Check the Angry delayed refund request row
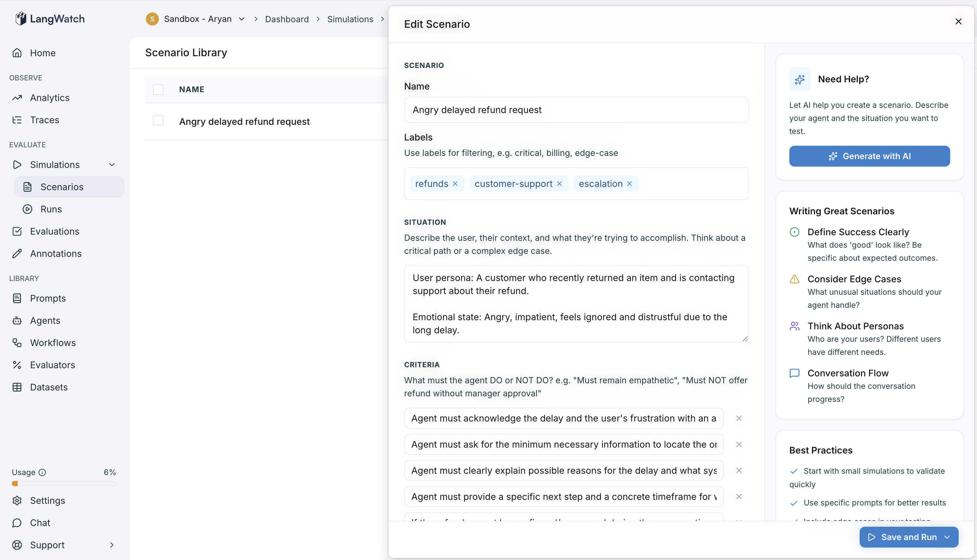This screenshot has width=977, height=560. click(158, 121)
